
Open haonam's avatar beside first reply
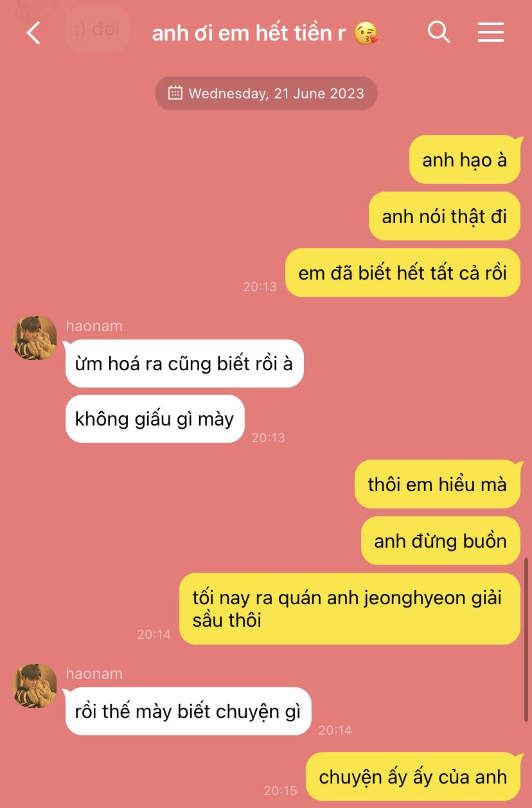click(35, 338)
